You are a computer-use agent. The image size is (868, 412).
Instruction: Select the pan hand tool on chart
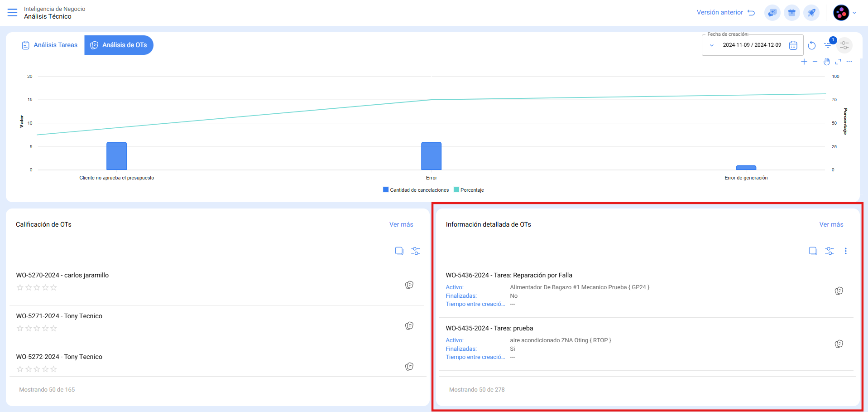[x=827, y=62]
